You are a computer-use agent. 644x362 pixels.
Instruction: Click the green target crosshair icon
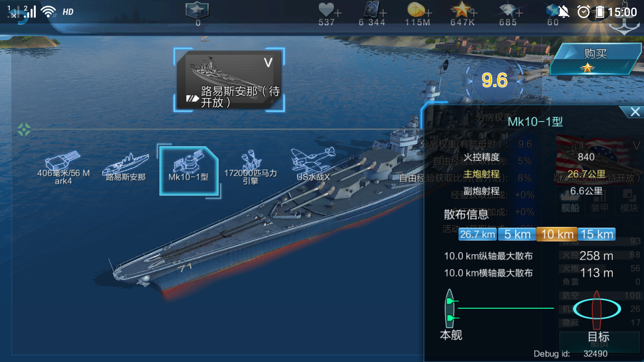pos(24,130)
